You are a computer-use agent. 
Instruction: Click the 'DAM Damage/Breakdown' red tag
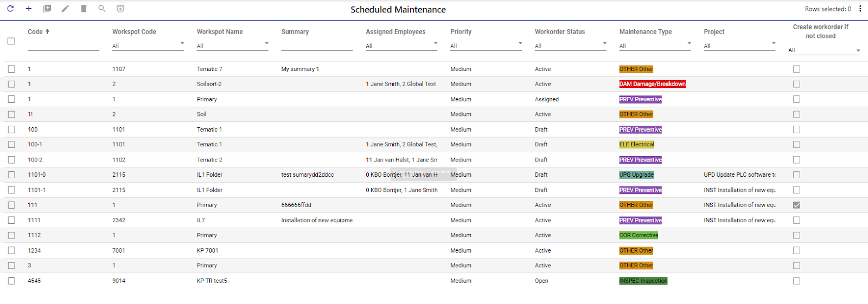[653, 84]
